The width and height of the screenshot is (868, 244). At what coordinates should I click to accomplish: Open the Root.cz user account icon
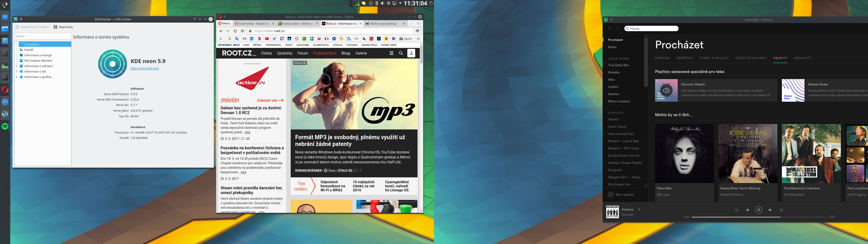(x=411, y=53)
